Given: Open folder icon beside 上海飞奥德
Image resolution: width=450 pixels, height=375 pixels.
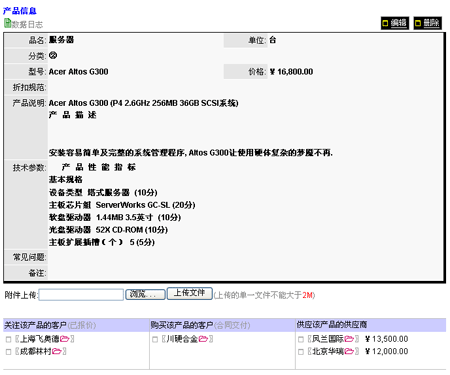Looking at the screenshot, I should tap(64, 339).
